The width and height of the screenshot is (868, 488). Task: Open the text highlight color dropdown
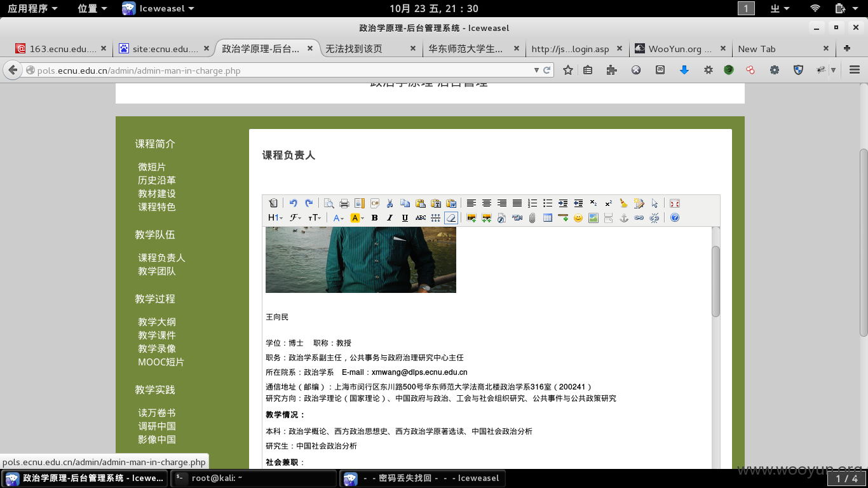click(x=357, y=218)
